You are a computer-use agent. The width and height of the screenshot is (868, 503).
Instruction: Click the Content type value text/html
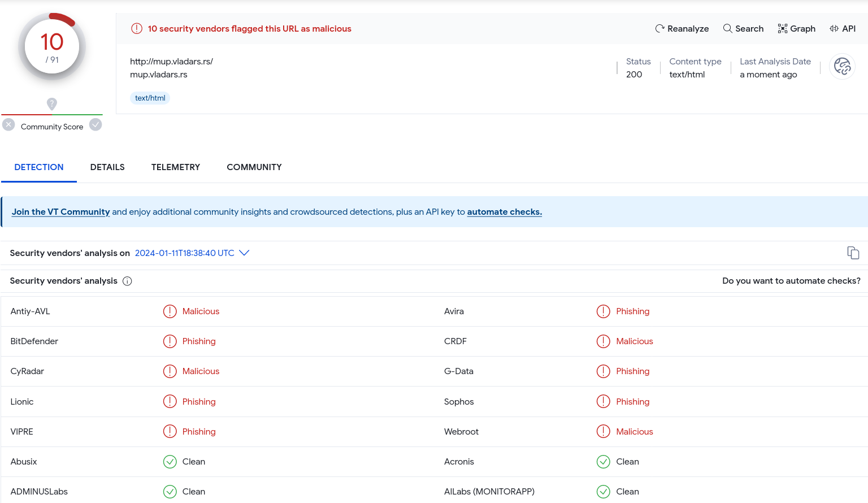click(x=687, y=75)
